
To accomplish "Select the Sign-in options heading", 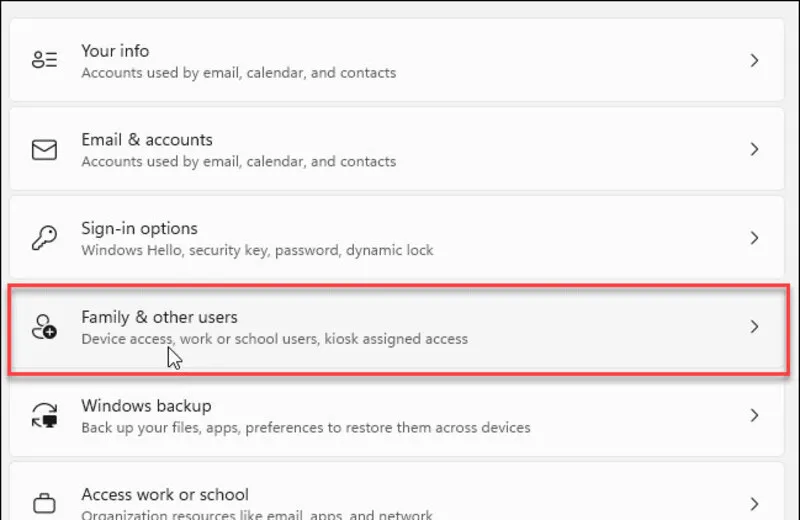I will [x=139, y=228].
